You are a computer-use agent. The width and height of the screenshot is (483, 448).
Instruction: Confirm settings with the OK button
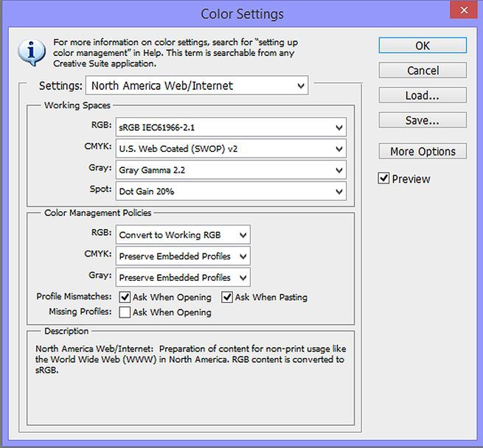[423, 46]
